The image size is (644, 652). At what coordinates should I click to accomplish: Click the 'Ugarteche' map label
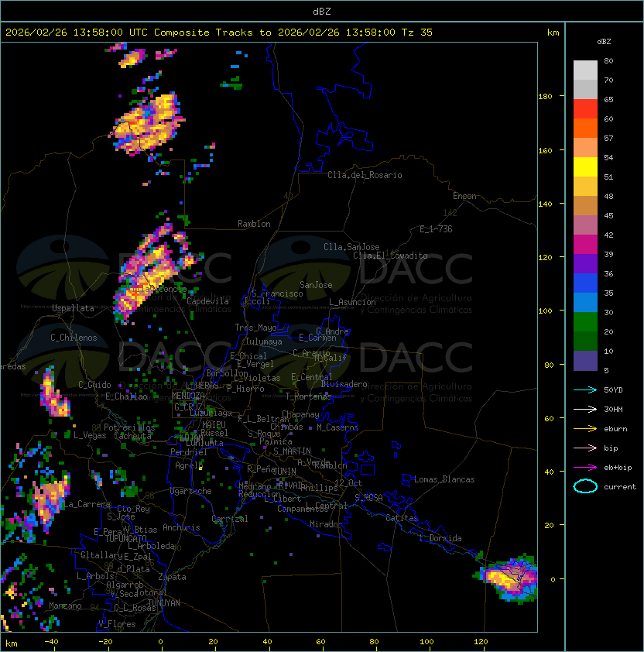point(191,491)
